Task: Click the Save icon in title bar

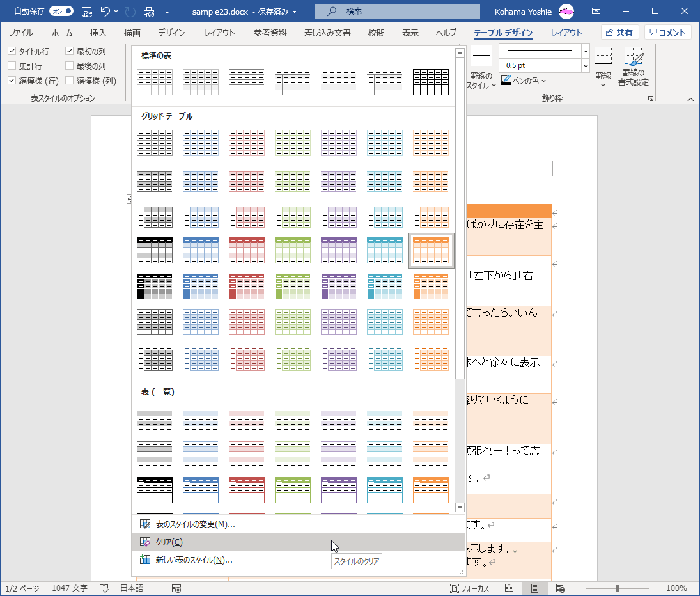Action: [x=87, y=12]
